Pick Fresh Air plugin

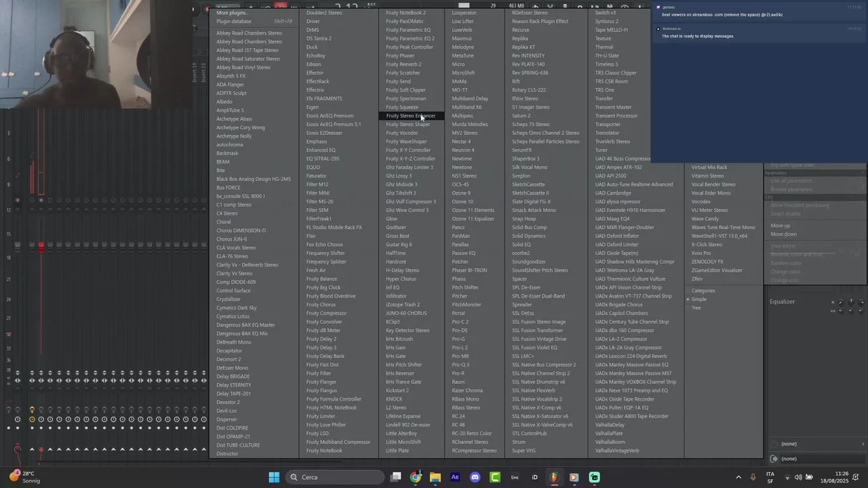(316, 270)
